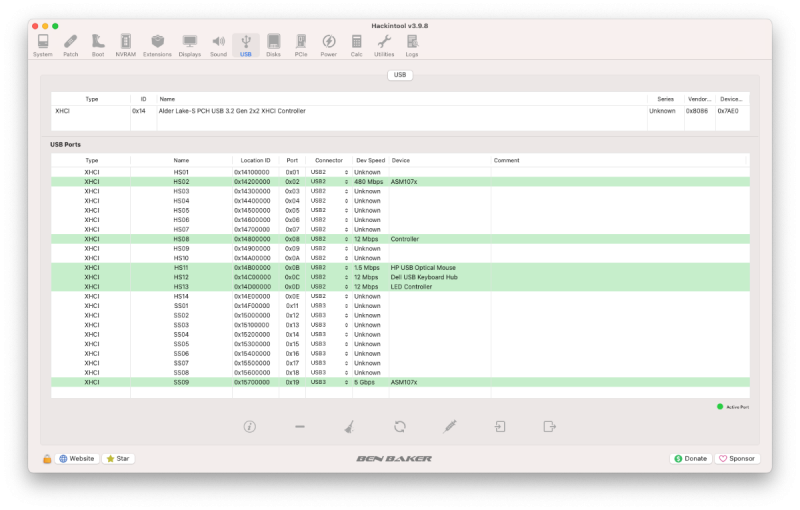The width and height of the screenshot is (800, 510).
Task: Select the USB toolbar icon
Action: pyautogui.click(x=246, y=45)
